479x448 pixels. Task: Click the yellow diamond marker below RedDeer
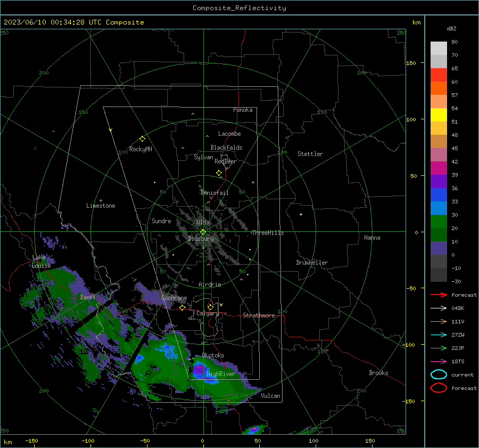click(219, 173)
